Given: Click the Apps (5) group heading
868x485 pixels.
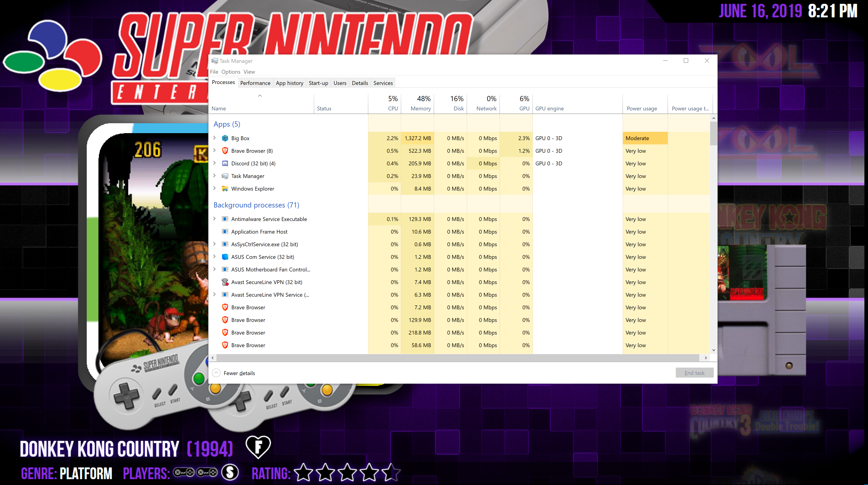Looking at the screenshot, I should (227, 124).
